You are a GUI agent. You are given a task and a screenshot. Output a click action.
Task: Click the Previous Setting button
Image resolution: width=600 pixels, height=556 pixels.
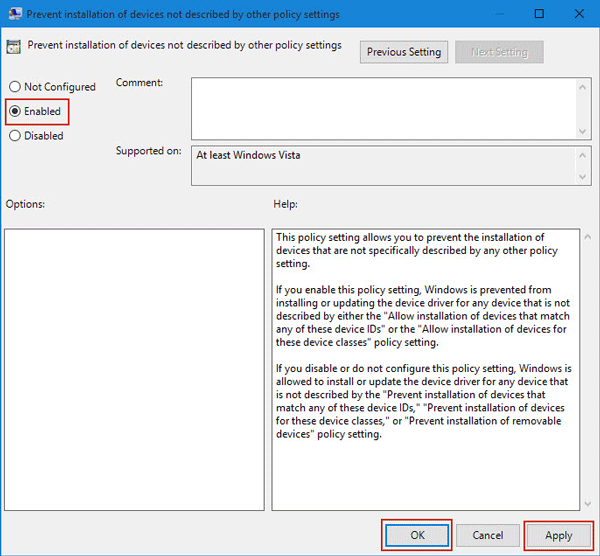[404, 52]
